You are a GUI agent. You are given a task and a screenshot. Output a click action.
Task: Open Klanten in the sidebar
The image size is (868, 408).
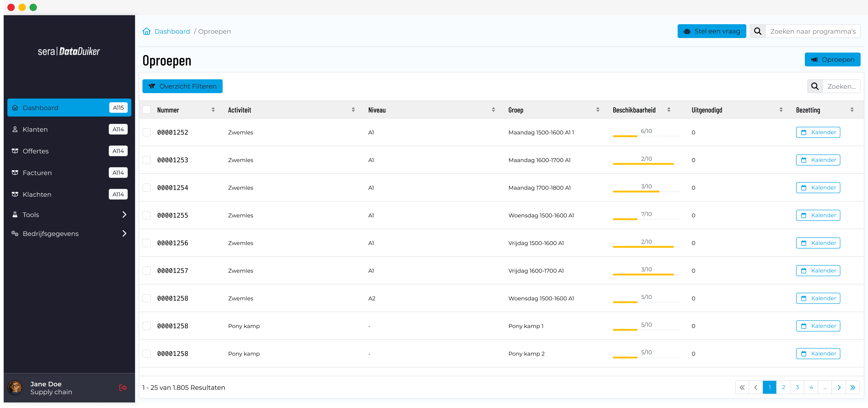[x=35, y=129]
